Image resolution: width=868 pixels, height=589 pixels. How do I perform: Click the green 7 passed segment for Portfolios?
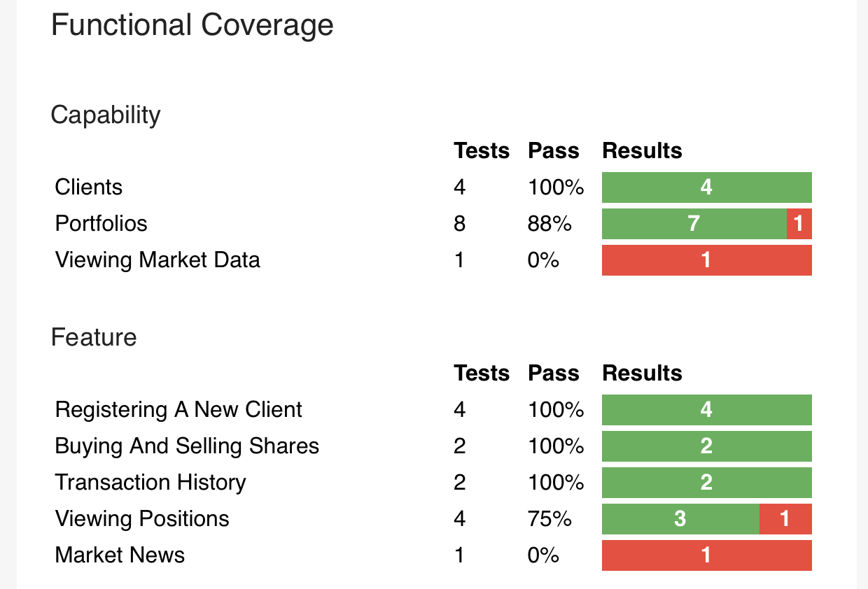(694, 224)
